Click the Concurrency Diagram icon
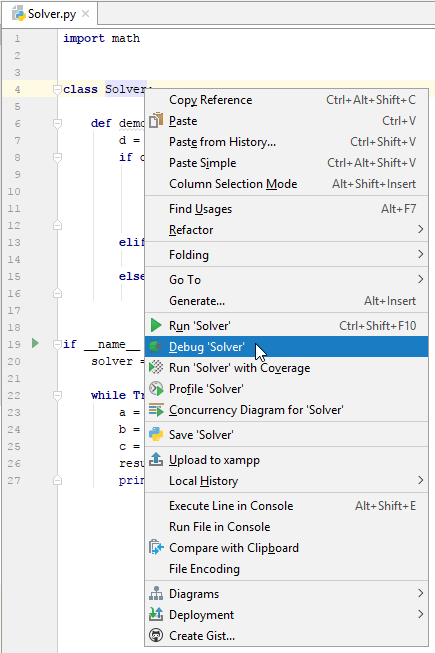This screenshot has width=435, height=653. pos(156,410)
